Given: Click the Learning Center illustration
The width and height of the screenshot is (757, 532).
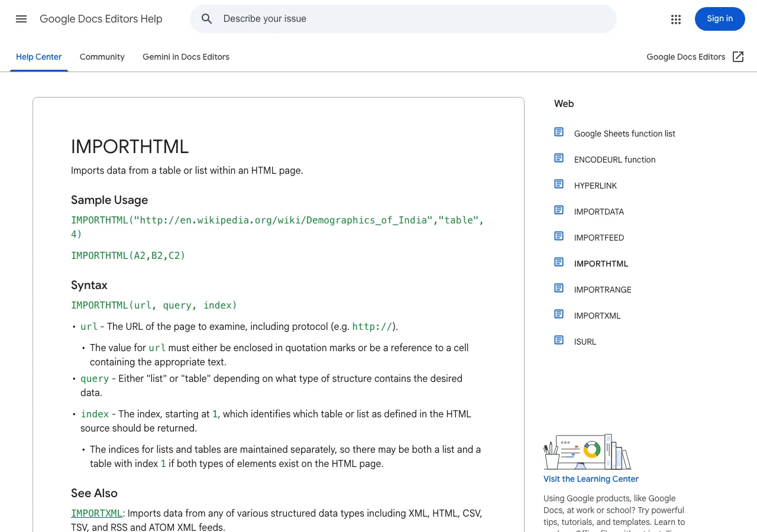Looking at the screenshot, I should [587, 452].
